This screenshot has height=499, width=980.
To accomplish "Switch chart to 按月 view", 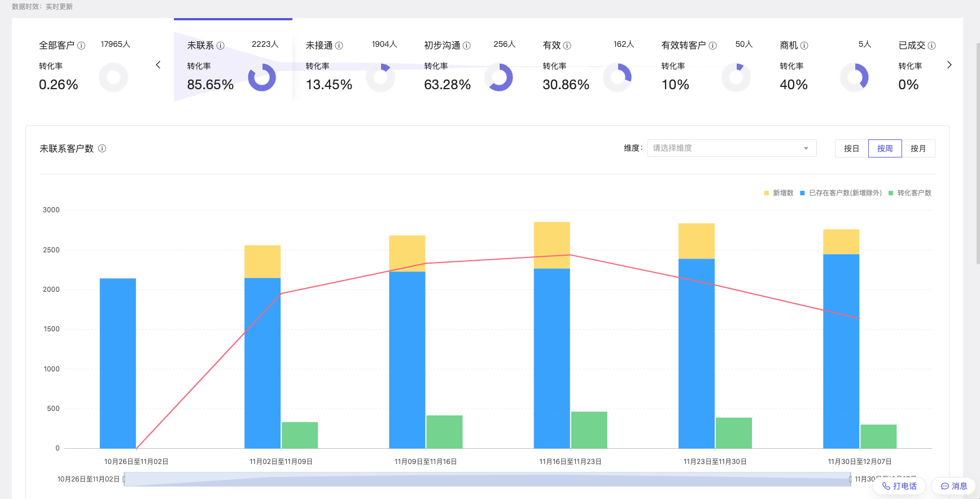I will tap(918, 148).
